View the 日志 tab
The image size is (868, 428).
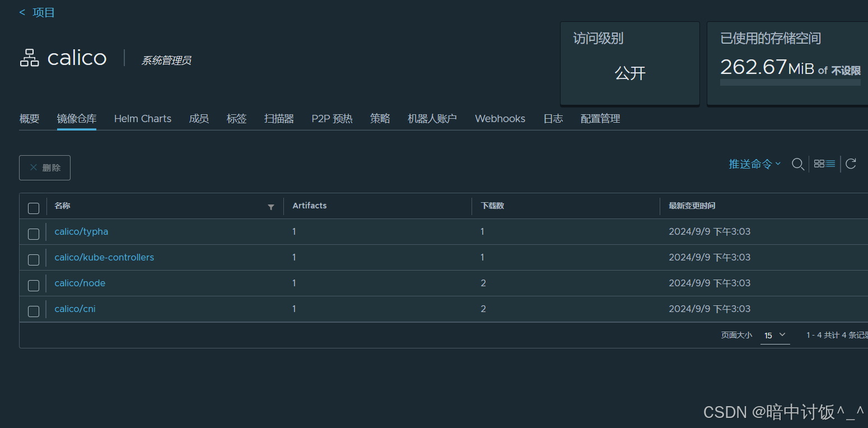pos(553,119)
